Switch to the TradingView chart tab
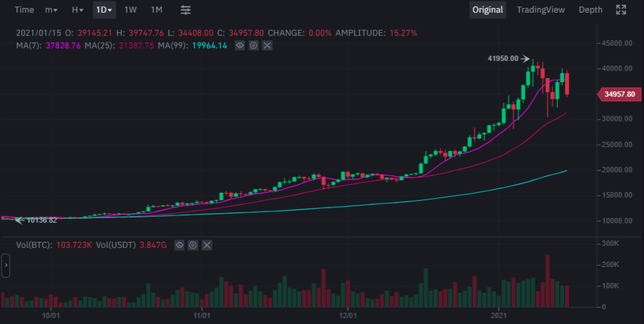Screen dimensions: 644x324 click(541, 10)
